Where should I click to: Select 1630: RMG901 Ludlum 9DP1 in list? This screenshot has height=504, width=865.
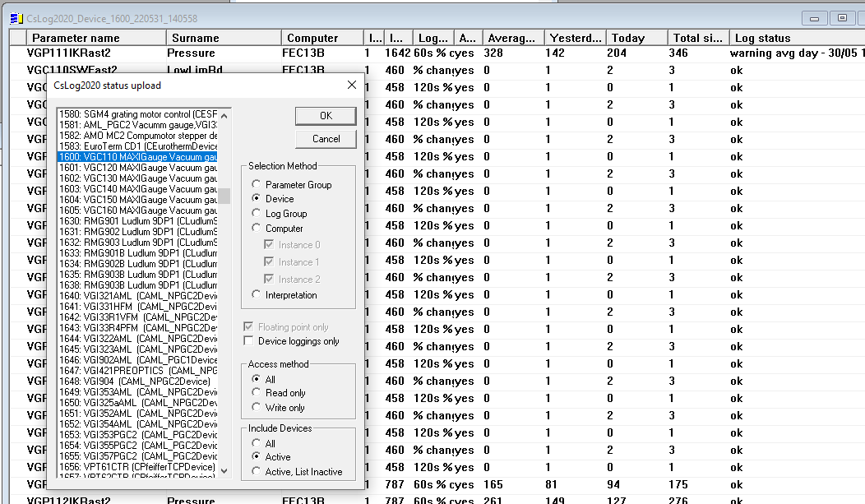[x=136, y=221]
